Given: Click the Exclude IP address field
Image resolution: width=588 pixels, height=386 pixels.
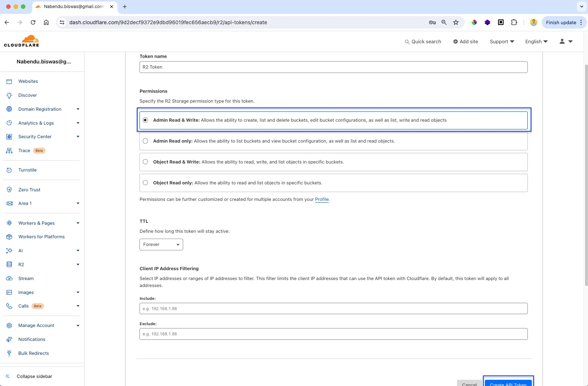Looking at the screenshot, I should click(334, 334).
